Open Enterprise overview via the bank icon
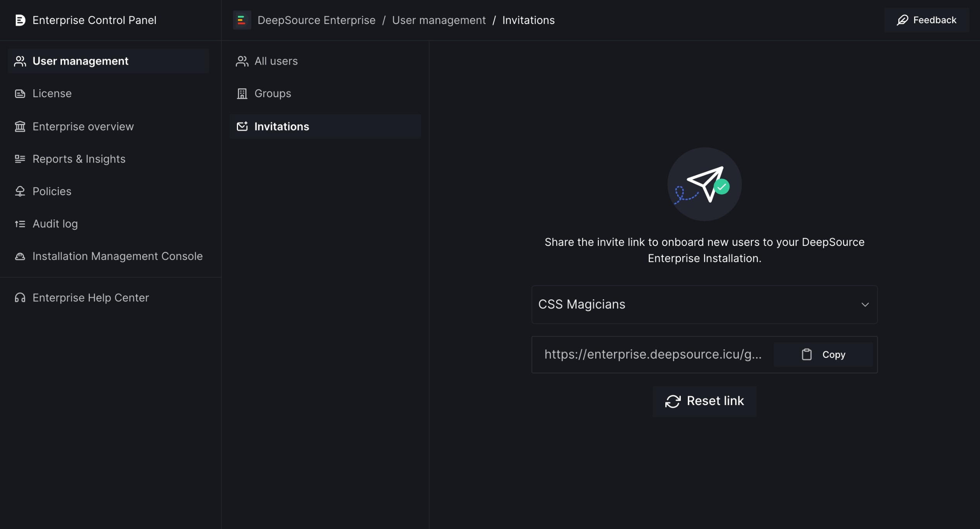 (20, 126)
